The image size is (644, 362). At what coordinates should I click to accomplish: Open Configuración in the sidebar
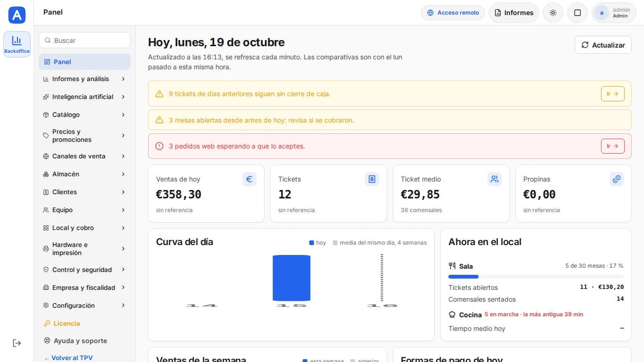tap(84, 305)
